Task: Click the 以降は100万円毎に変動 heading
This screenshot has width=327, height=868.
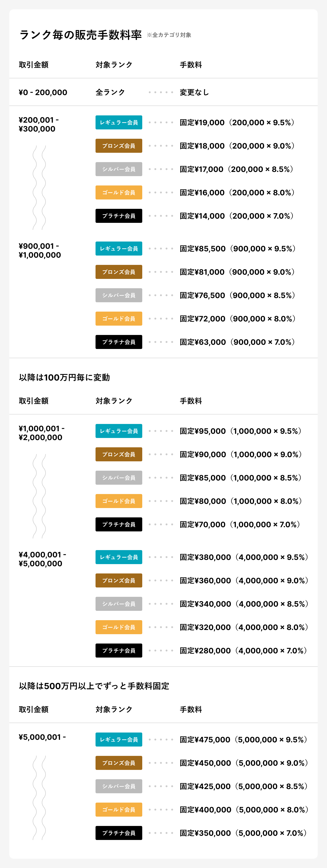Action: click(64, 377)
